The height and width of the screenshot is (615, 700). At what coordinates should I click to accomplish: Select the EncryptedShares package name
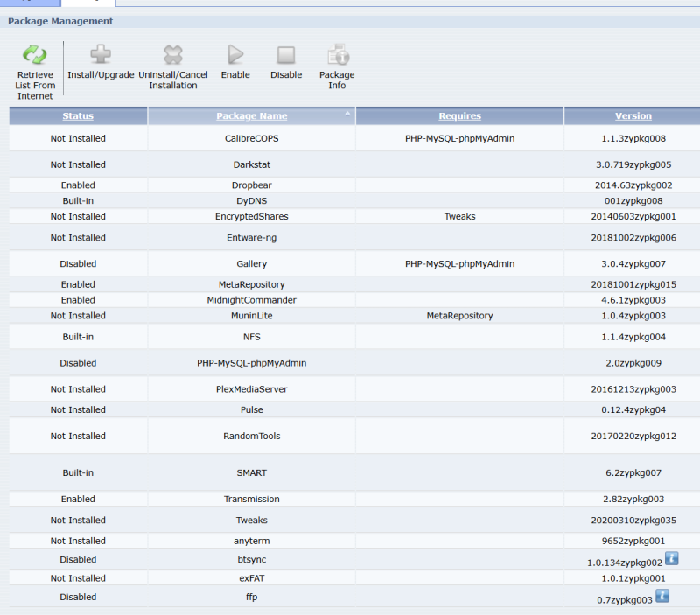click(251, 216)
